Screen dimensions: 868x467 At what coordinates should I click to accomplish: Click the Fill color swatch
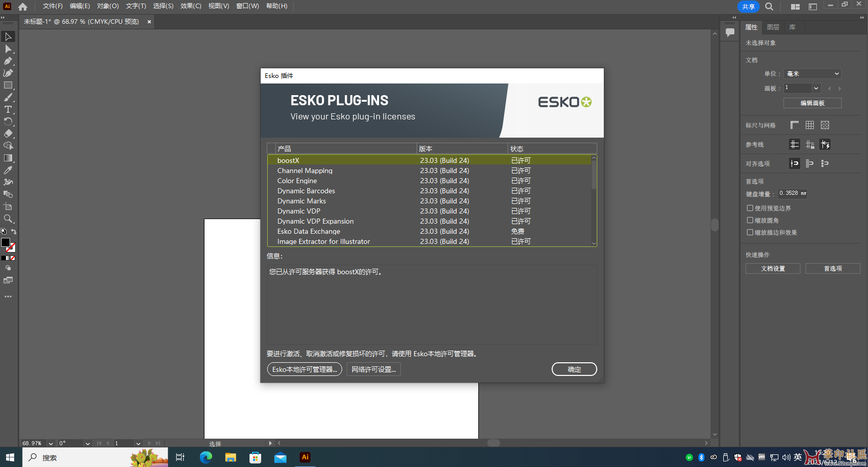point(5,242)
